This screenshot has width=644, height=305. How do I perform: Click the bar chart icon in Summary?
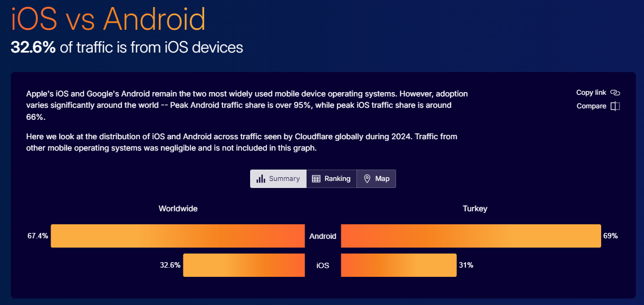(260, 179)
